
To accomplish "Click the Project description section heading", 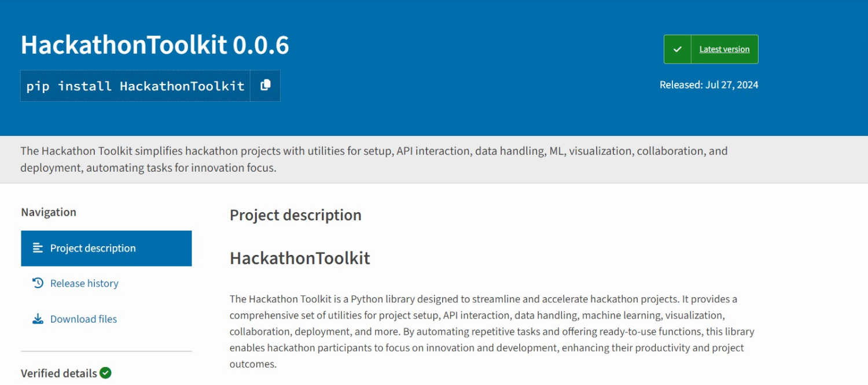I will tap(295, 215).
